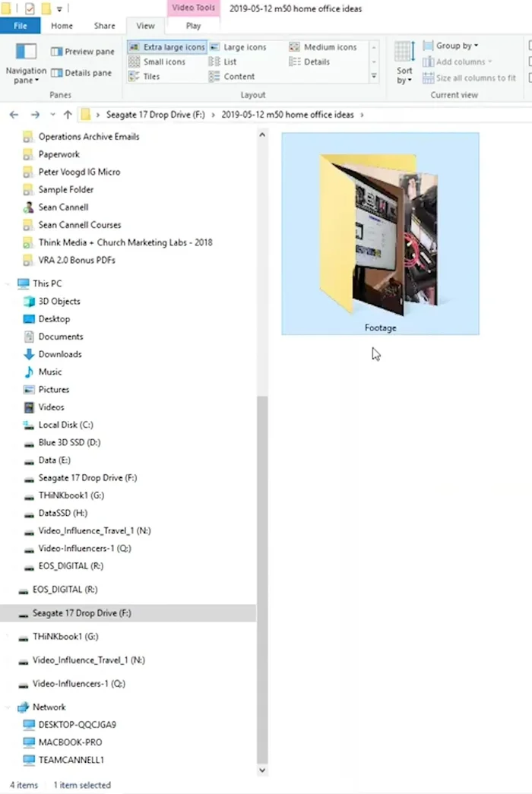This screenshot has height=794, width=532.
Task: Switch to Content layout
Action: (232, 77)
